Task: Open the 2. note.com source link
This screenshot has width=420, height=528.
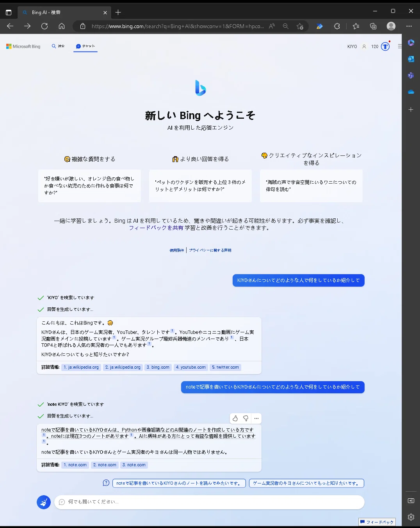Action: (x=105, y=465)
